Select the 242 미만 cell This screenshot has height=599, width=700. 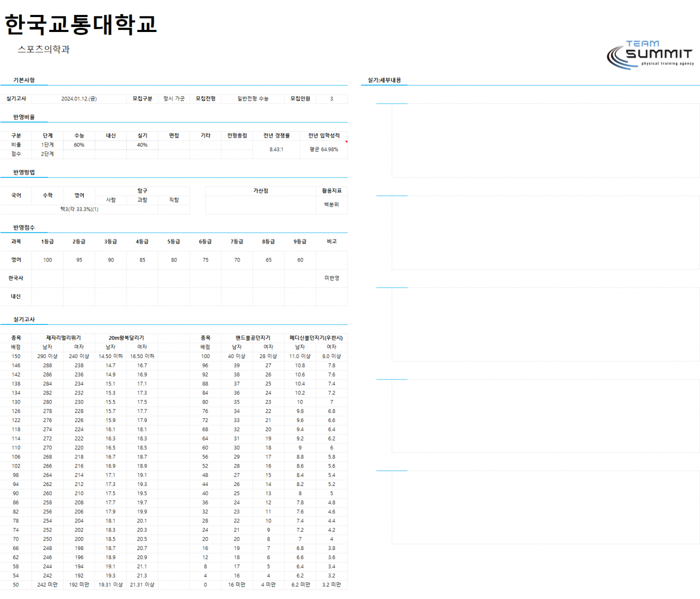coord(47,584)
